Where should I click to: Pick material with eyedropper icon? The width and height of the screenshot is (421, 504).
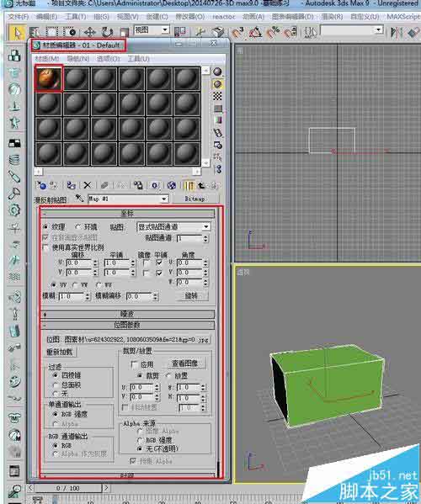click(x=79, y=199)
